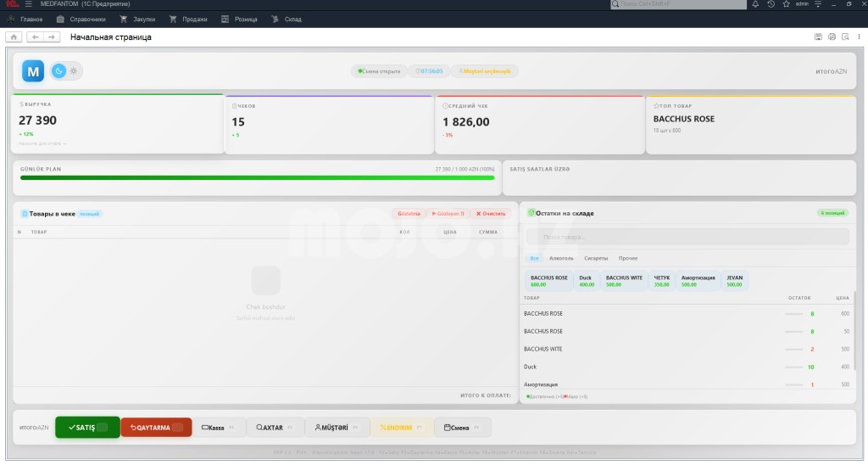Click the Gözlətmə hold button
The image size is (868, 465).
pos(409,213)
